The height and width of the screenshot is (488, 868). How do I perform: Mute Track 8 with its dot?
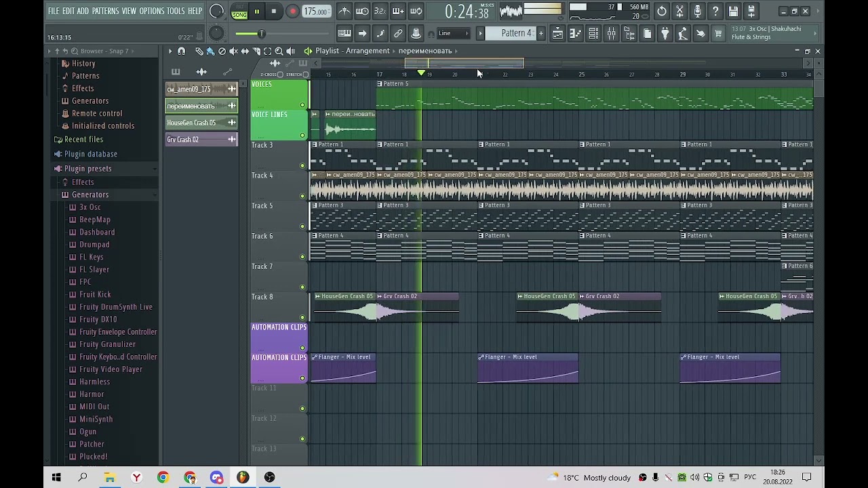(x=302, y=317)
